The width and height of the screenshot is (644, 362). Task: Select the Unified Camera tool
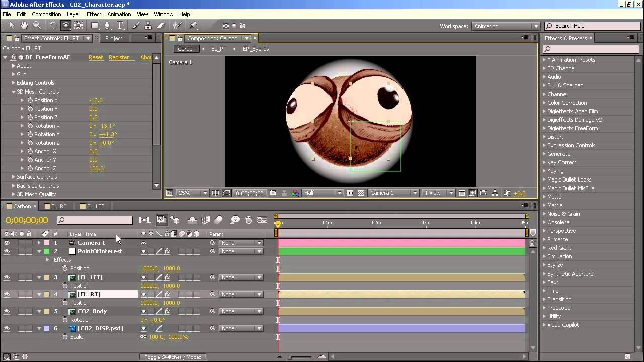(x=66, y=25)
